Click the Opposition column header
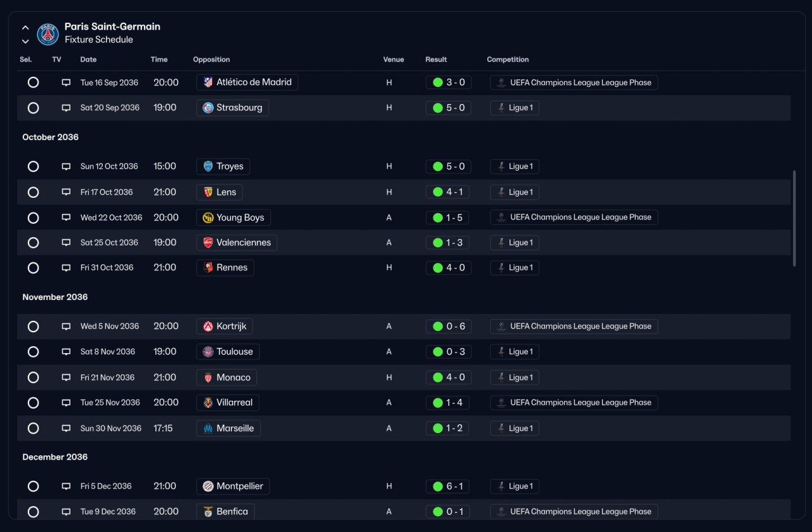 coord(211,60)
